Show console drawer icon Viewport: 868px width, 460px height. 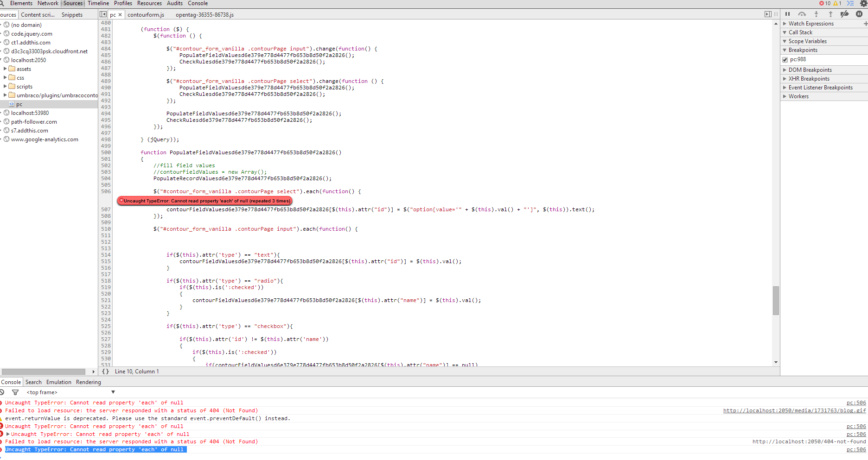click(850, 3)
